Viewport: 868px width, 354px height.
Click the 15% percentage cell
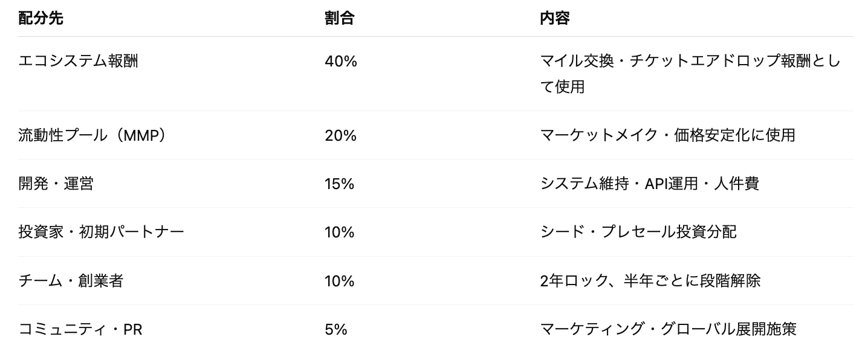[x=339, y=184]
